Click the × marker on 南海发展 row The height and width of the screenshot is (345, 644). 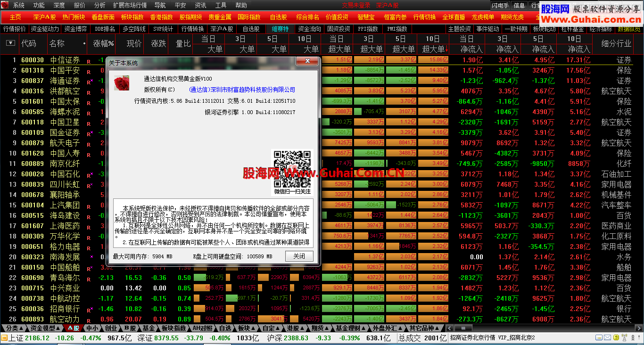91,257
